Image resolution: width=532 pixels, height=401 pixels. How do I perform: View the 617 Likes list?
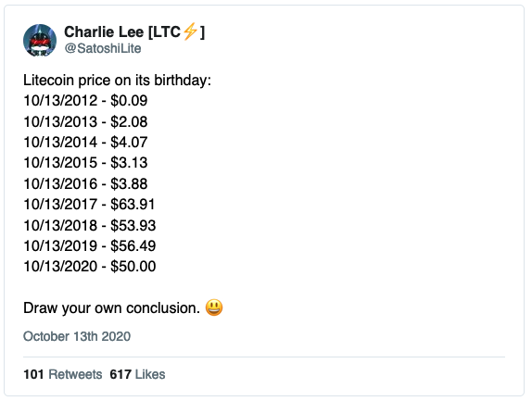pos(137,374)
